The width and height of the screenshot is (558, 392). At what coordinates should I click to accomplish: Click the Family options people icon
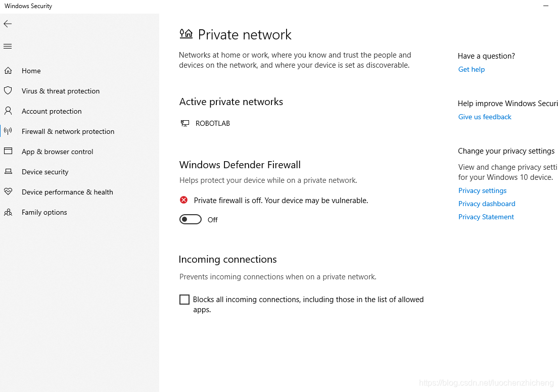(x=8, y=212)
